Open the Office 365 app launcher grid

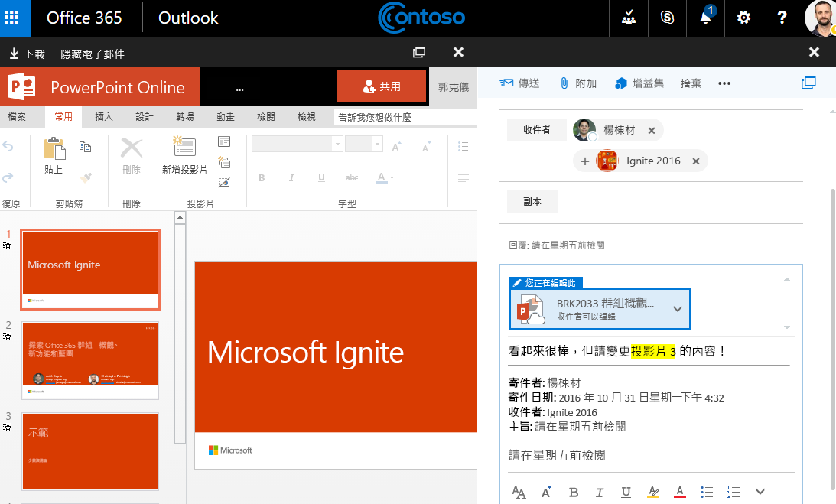[x=11, y=18]
